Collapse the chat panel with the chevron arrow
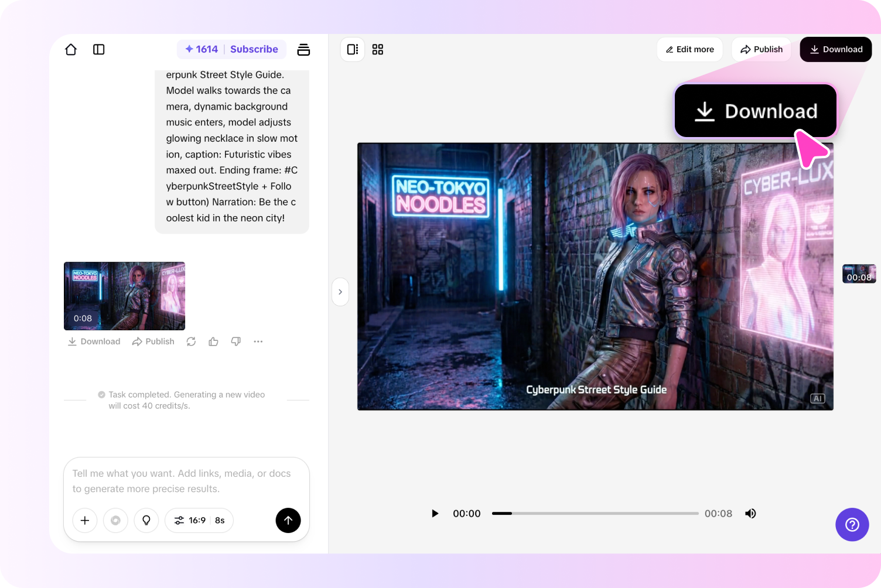Viewport: 881px width, 588px height. [x=340, y=292]
